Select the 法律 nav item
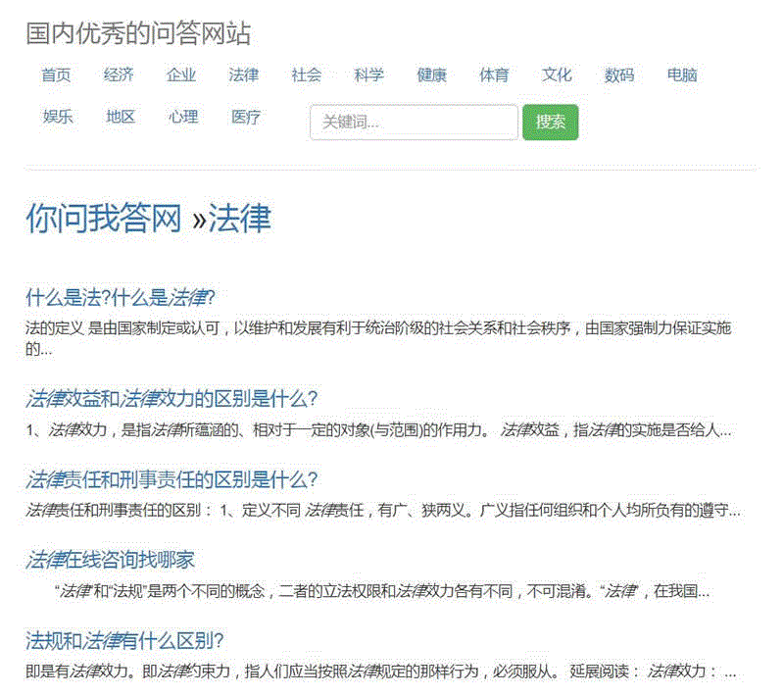 [x=244, y=75]
